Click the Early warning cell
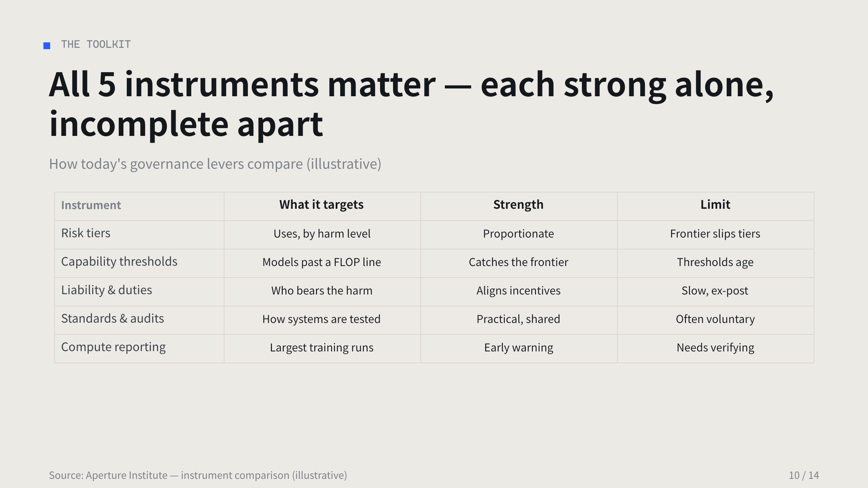Screen dimensions: 868x488 click(519, 348)
